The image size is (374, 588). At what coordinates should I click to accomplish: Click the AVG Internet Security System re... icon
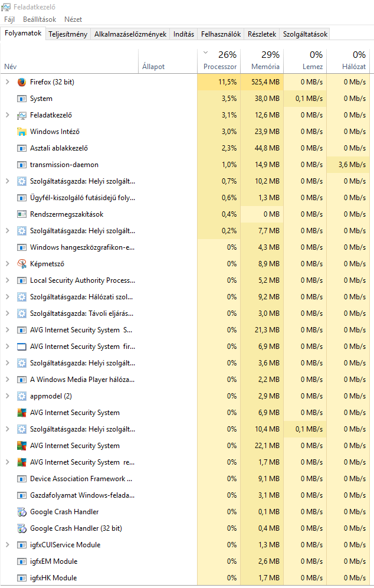click(x=22, y=462)
